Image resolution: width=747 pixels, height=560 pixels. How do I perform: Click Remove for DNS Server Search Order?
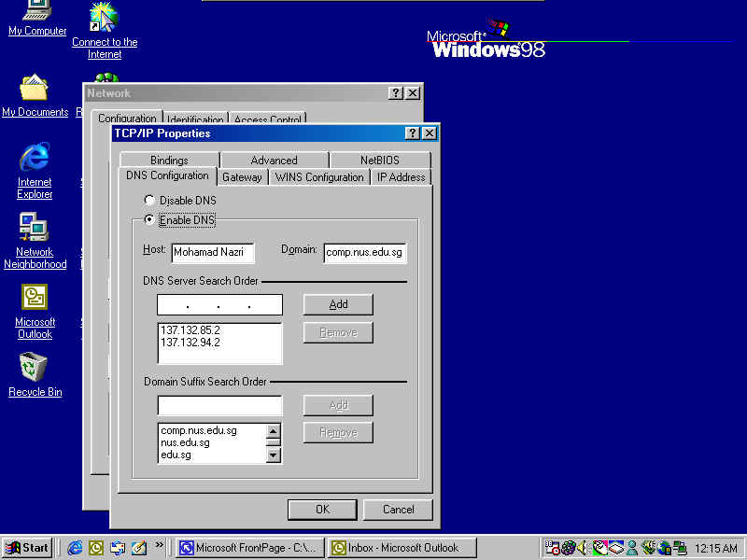338,332
